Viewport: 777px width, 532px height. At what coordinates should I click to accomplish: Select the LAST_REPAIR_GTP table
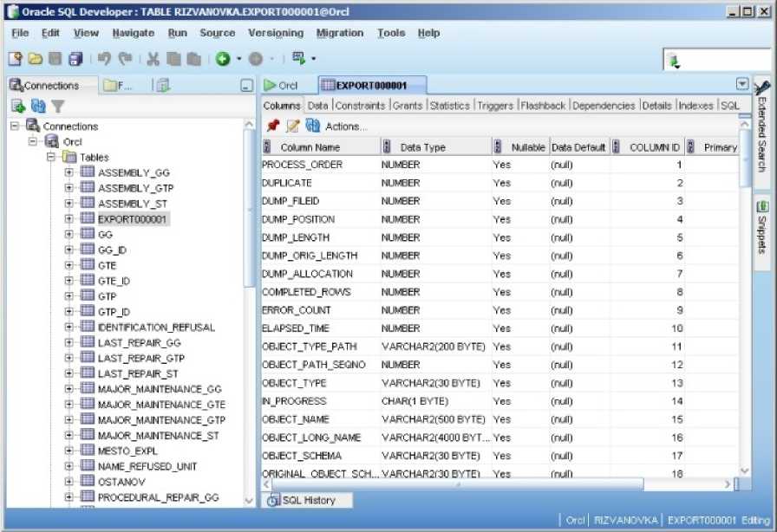click(140, 358)
